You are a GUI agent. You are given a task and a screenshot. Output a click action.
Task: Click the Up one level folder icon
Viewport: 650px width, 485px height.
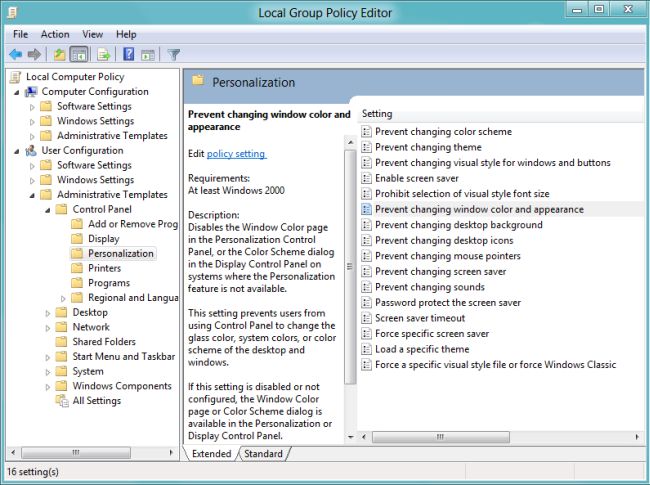pyautogui.click(x=59, y=54)
